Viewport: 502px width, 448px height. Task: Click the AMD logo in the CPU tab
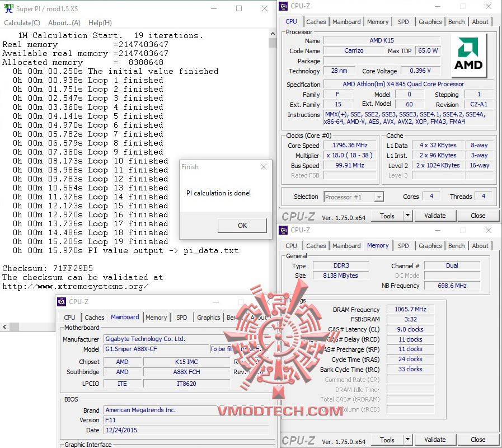coord(469,55)
